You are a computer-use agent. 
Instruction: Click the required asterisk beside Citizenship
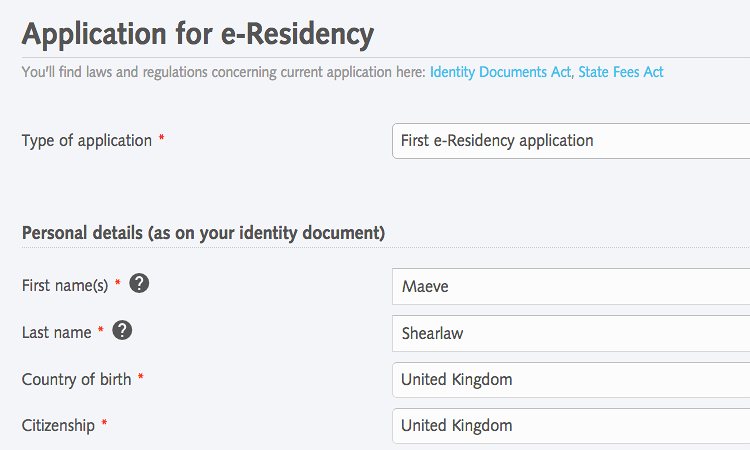pos(105,425)
